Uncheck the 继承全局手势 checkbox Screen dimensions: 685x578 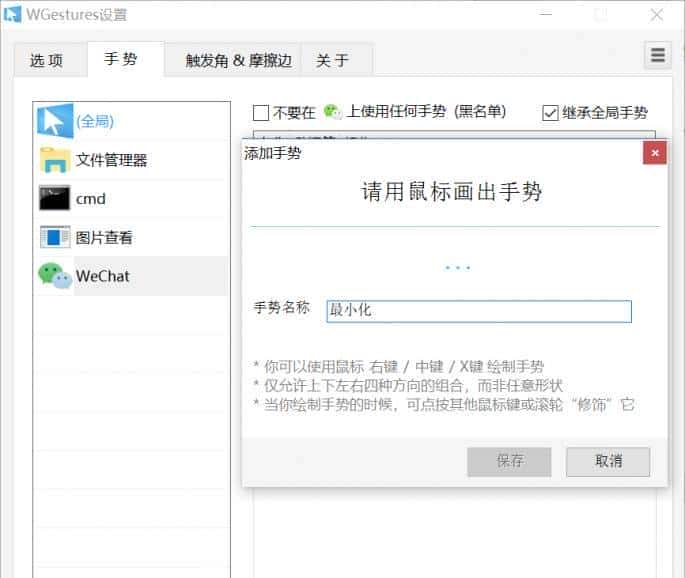coord(550,113)
